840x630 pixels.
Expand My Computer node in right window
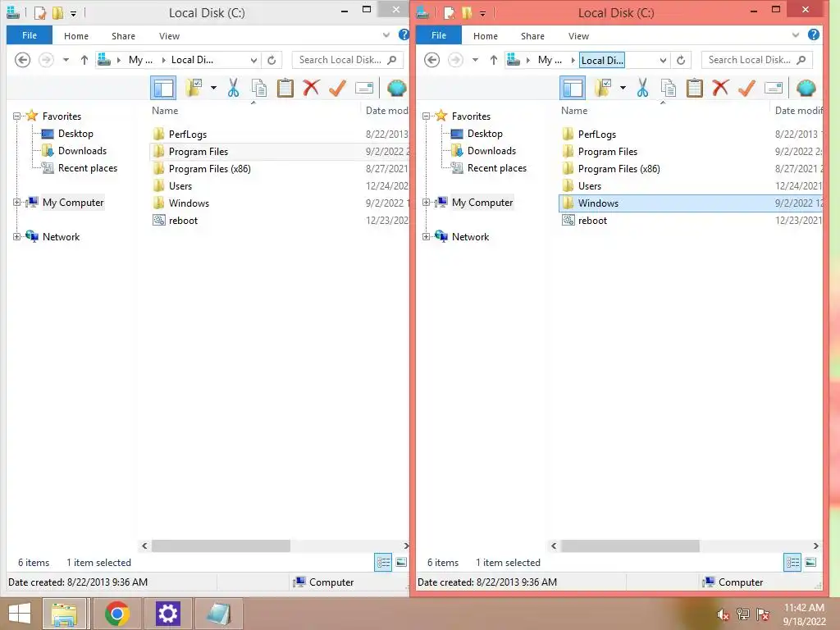[x=426, y=203]
